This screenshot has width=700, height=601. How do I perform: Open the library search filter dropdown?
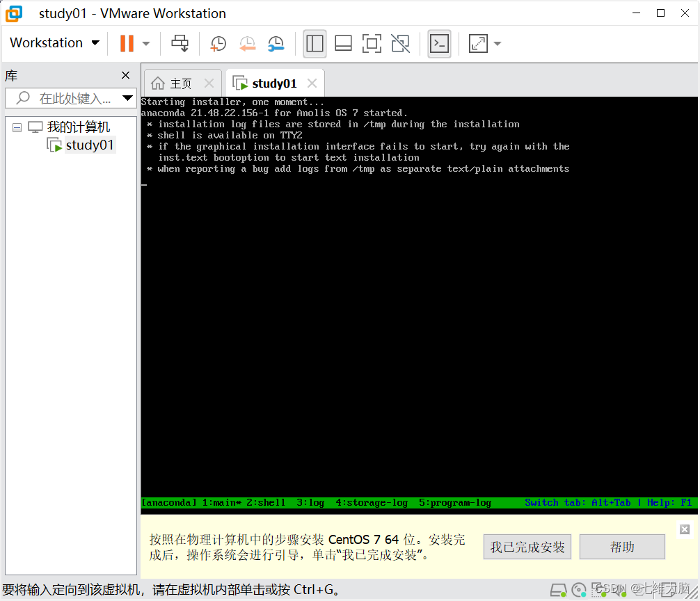(128, 98)
